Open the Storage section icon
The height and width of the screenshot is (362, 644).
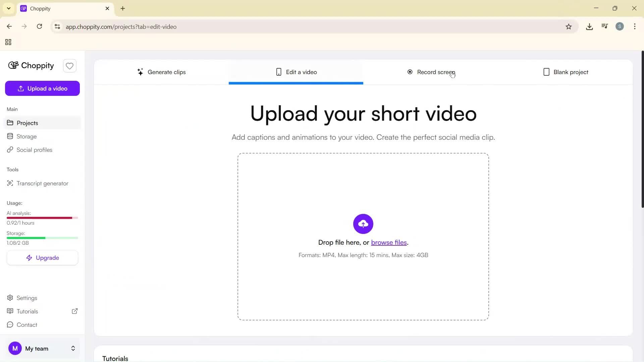10,136
